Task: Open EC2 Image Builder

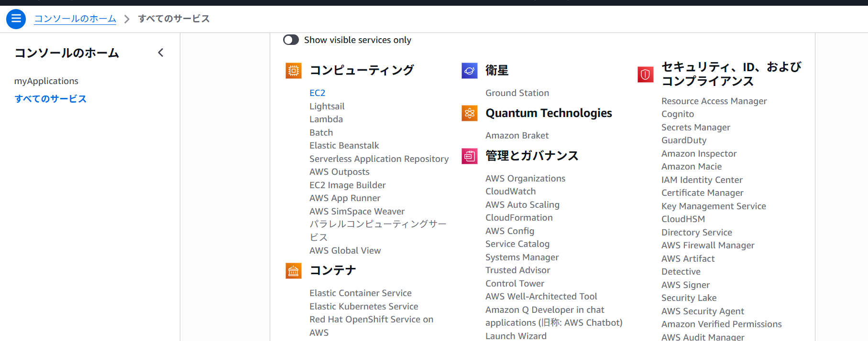Action: tap(348, 185)
